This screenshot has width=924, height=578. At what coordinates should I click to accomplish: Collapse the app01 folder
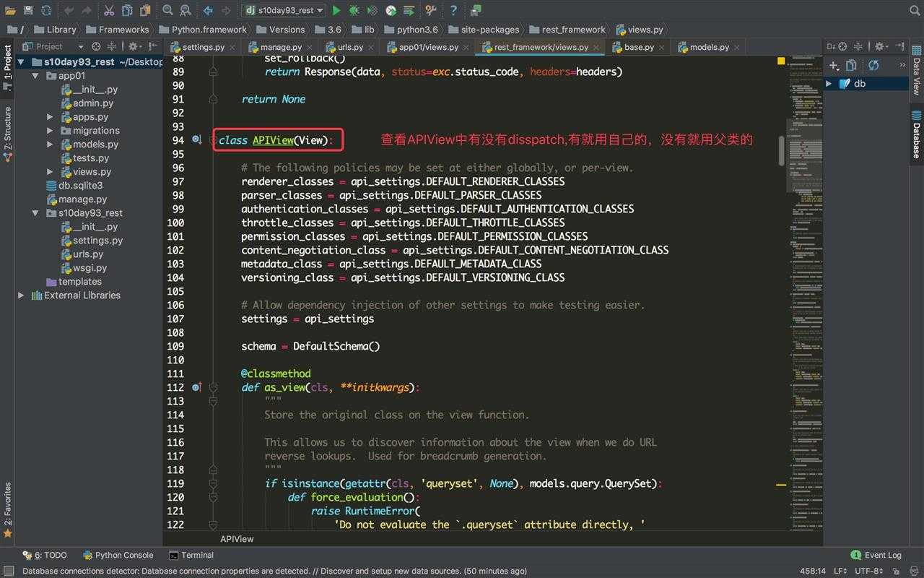coord(35,75)
